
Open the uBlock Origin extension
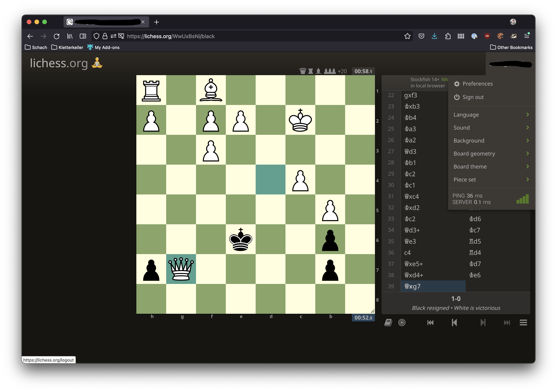[x=487, y=36]
